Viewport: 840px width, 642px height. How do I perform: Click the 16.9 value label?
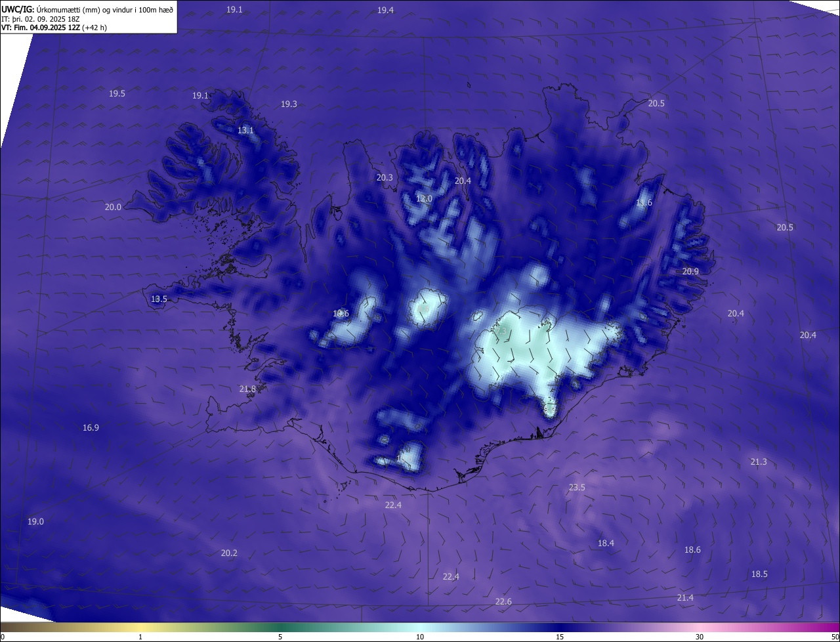click(91, 428)
